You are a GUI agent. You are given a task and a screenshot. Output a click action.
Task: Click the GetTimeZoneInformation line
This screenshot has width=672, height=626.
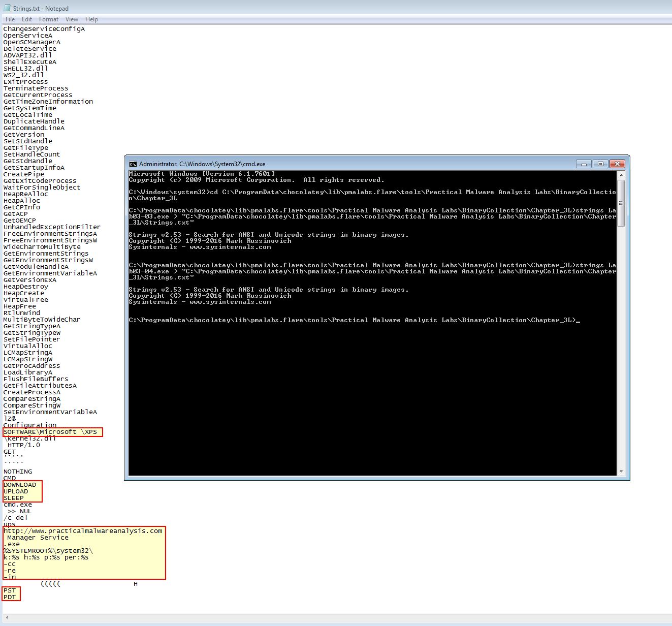(x=48, y=102)
